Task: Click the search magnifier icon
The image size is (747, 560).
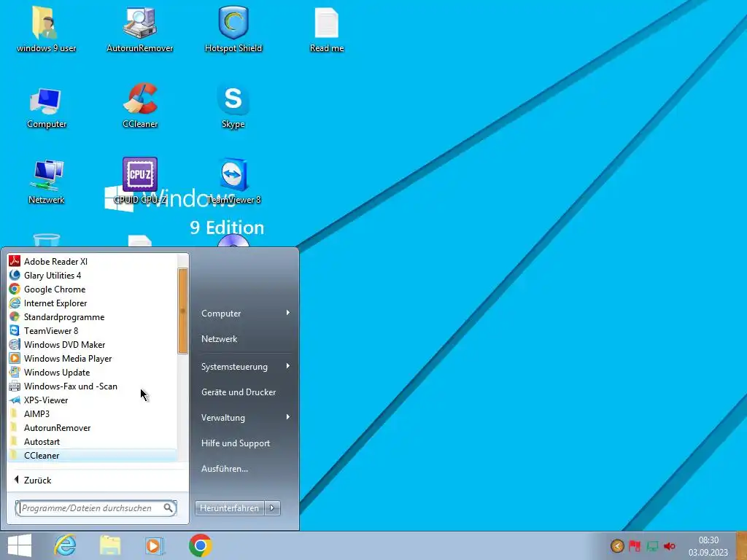Action: [x=169, y=507]
